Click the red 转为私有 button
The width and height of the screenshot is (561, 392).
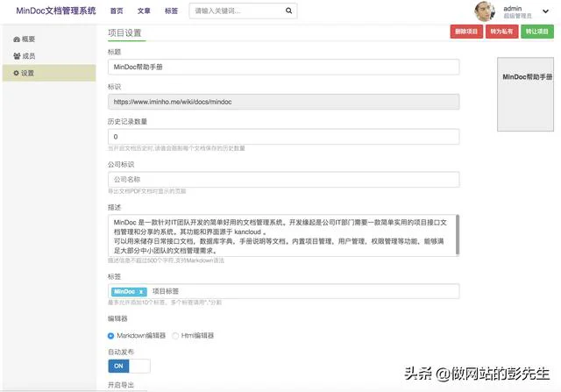[x=501, y=32]
